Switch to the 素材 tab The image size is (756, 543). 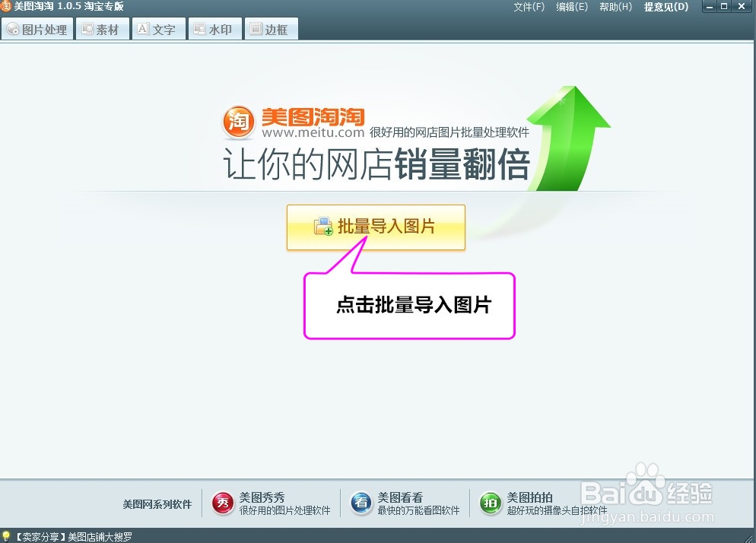tap(102, 29)
